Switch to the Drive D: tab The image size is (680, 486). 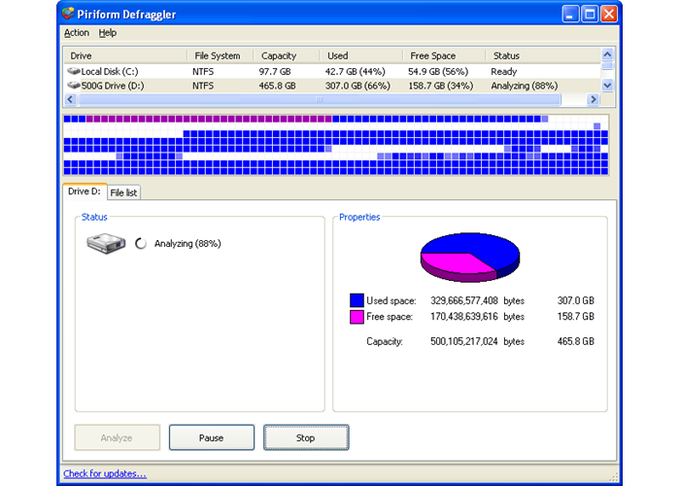[85, 192]
